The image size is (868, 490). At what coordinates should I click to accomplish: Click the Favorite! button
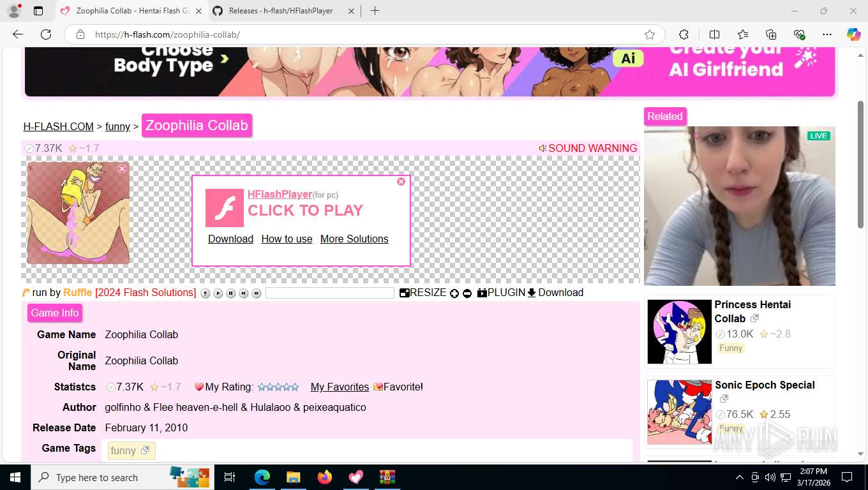(398, 387)
